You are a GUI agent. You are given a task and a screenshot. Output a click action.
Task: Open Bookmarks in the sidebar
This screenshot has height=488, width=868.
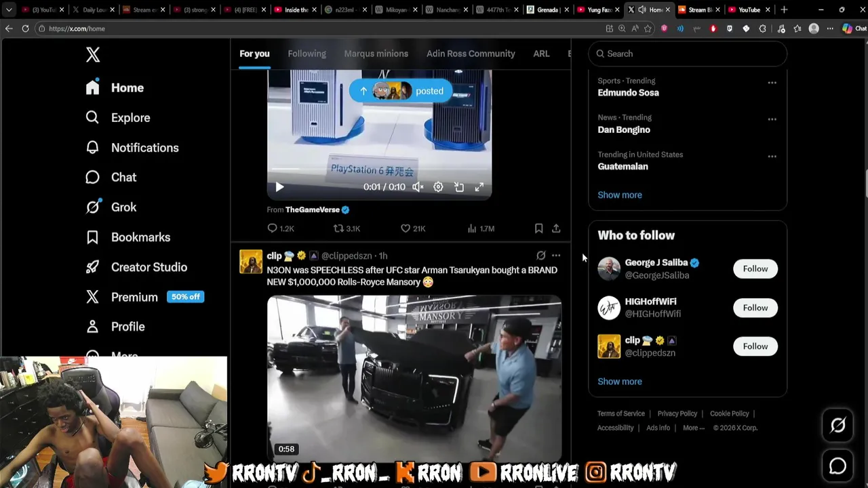(x=128, y=237)
